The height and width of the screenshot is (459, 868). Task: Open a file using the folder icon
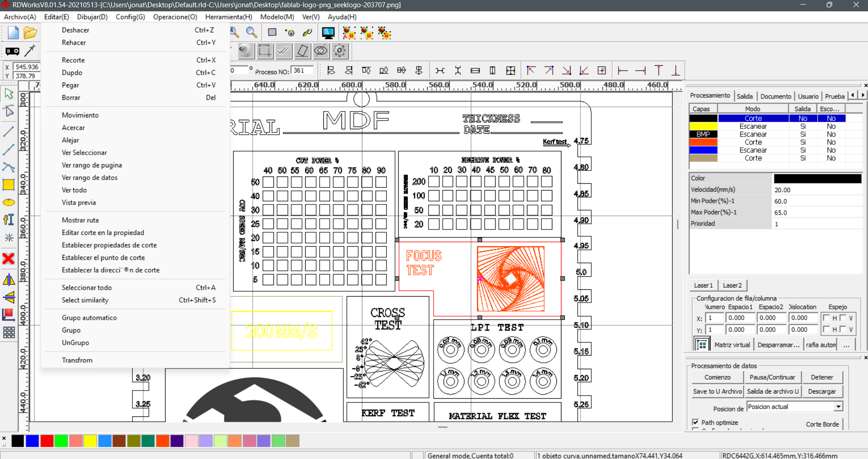click(x=30, y=33)
